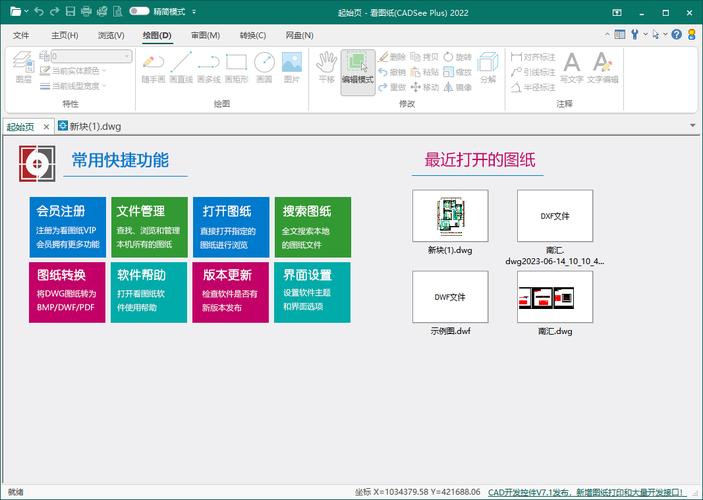Select the 镜像 mirror tool

(x=457, y=87)
